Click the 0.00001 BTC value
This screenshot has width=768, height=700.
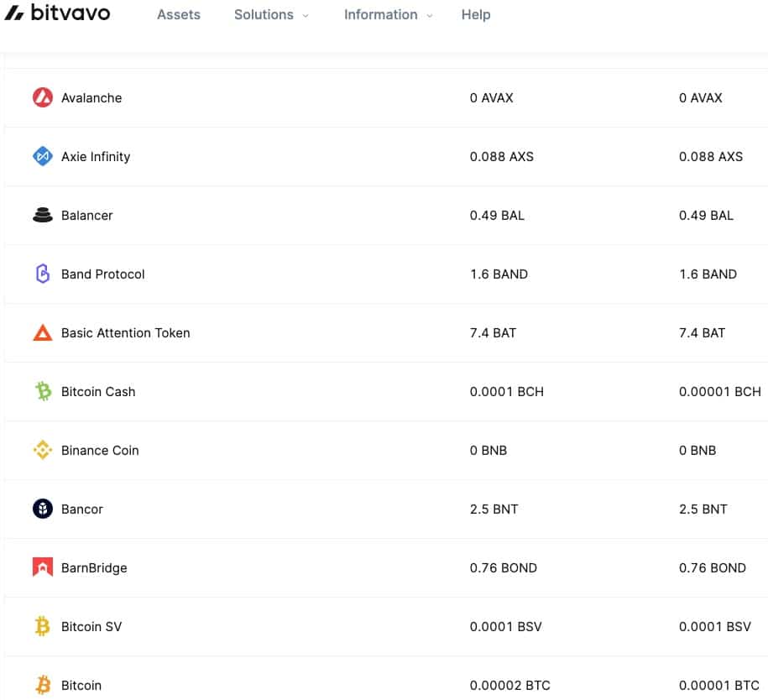(x=719, y=685)
